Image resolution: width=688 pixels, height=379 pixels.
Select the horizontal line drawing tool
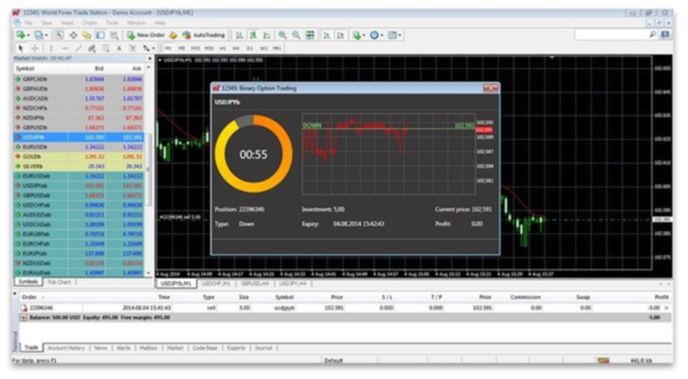click(x=65, y=48)
